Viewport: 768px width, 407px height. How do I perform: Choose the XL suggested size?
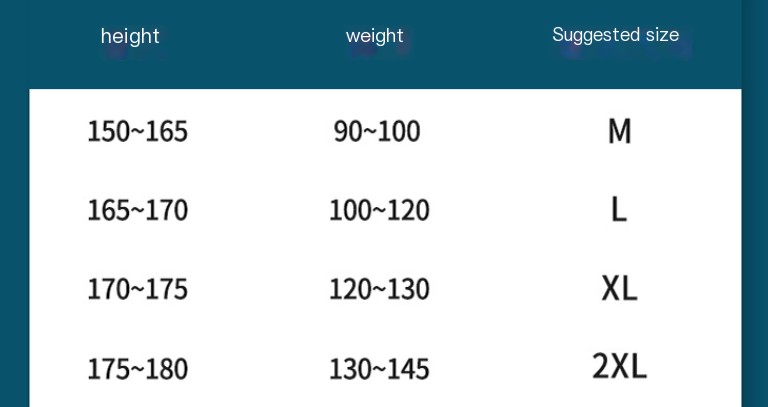point(619,289)
